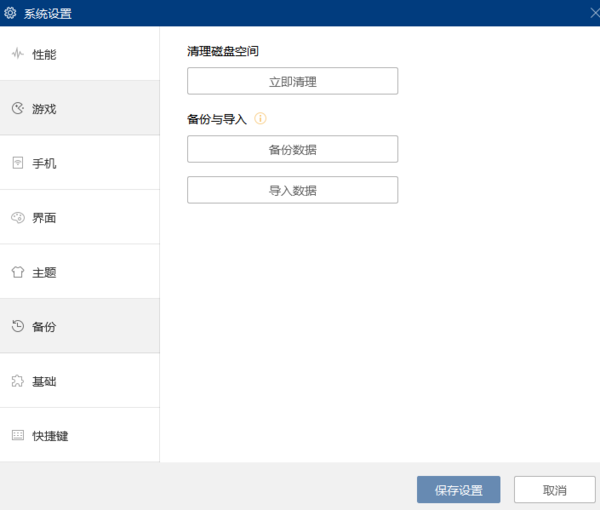The image size is (600, 510).
Task: Open the 性能 settings tab
Action: (80, 54)
